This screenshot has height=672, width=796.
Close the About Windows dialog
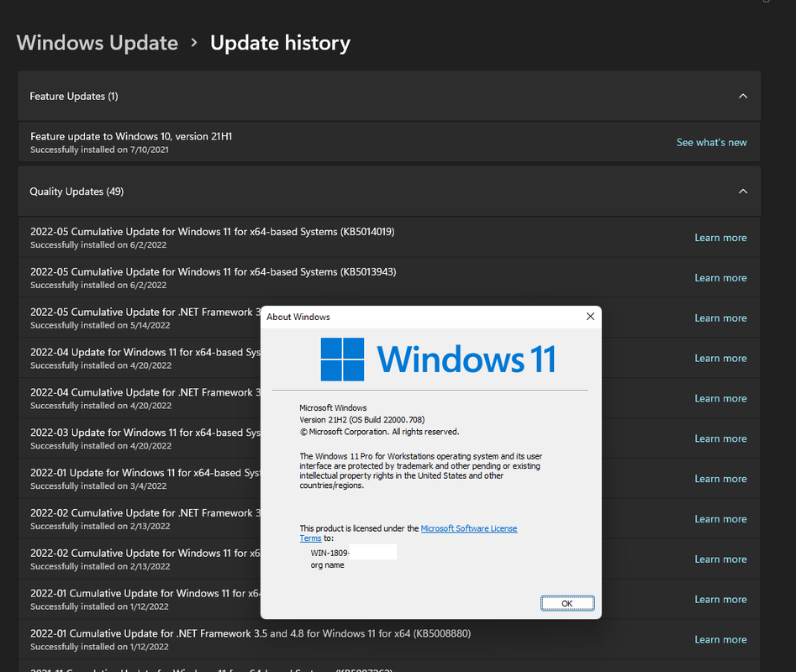coord(590,317)
